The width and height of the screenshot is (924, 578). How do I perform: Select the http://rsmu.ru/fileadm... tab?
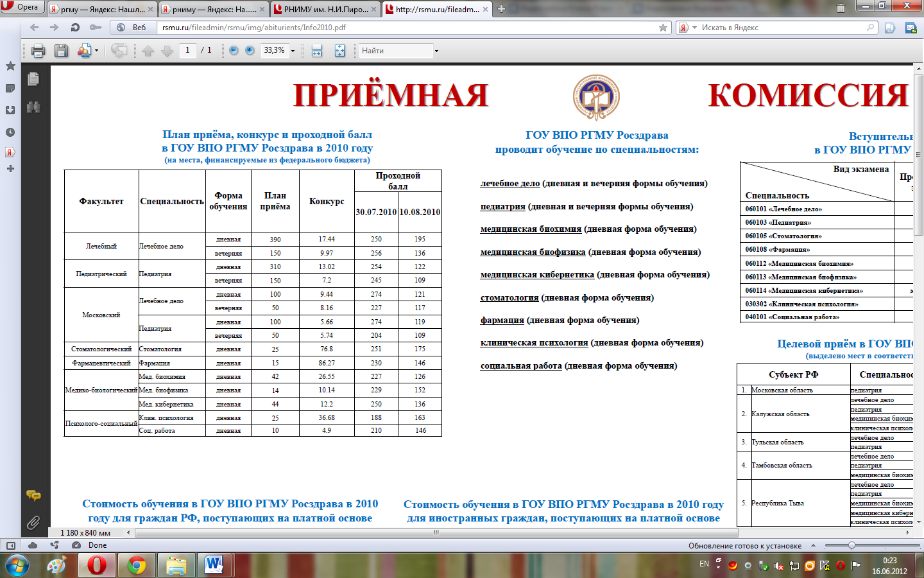pos(437,10)
